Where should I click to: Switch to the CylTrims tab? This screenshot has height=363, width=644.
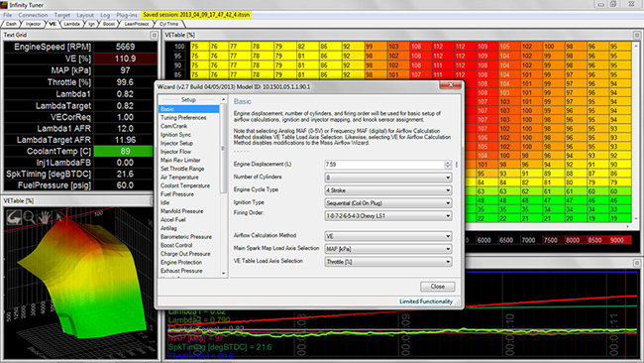[x=168, y=24]
